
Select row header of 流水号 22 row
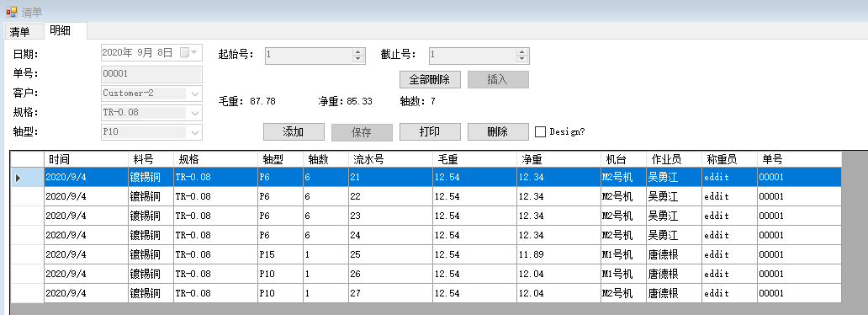click(x=27, y=196)
